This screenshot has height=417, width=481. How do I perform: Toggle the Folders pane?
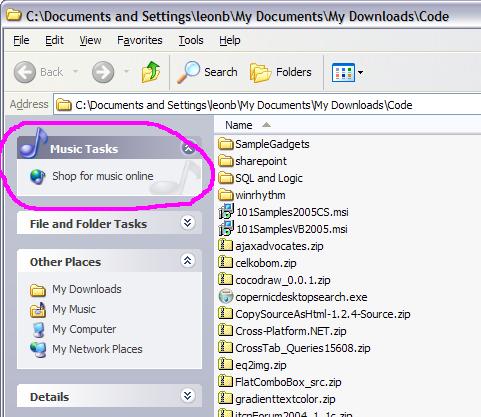(x=281, y=72)
